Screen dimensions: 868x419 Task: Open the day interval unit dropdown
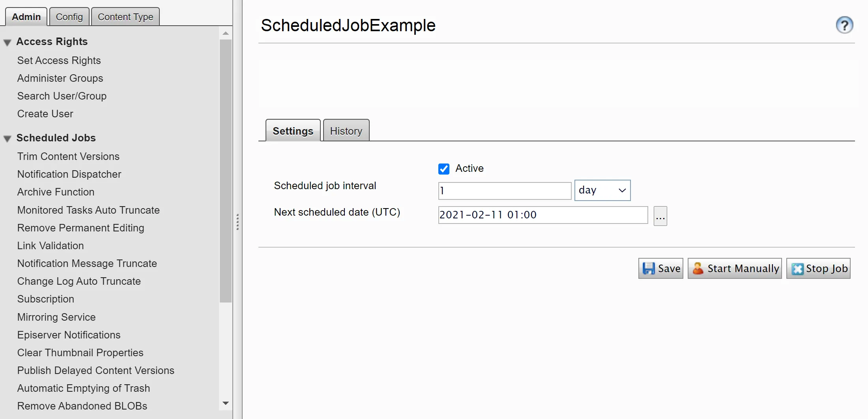coord(602,190)
